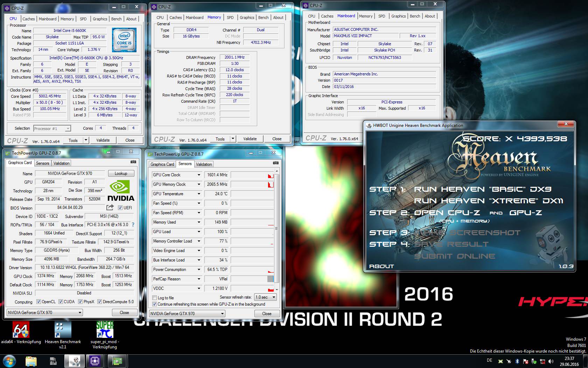Open the Video Engine Load sensor dropdown
Screen dimensions: 588x368
[199, 251]
